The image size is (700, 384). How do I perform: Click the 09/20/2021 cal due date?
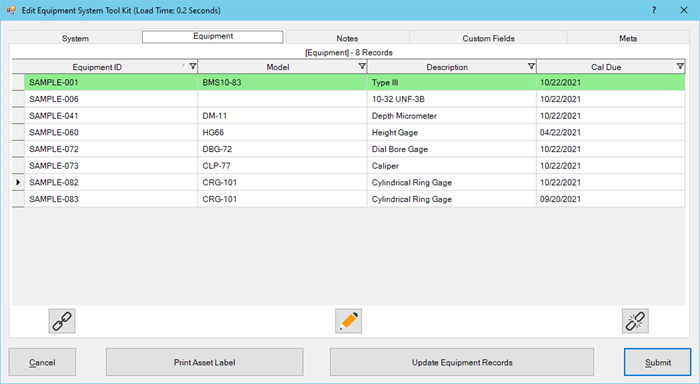[x=610, y=199]
